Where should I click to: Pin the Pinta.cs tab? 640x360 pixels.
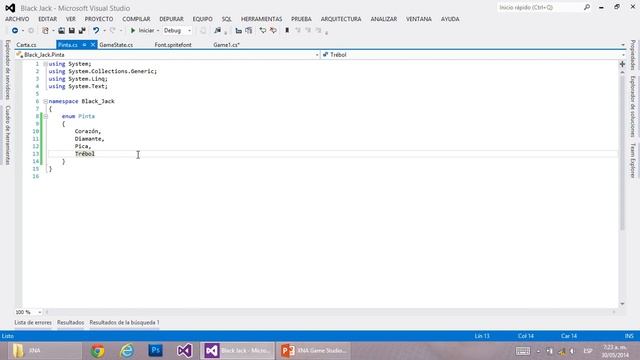[x=84, y=45]
